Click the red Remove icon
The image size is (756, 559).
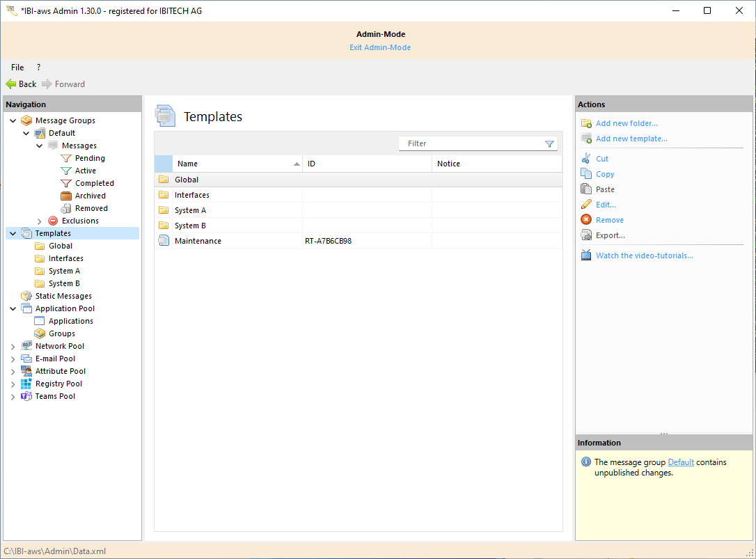pos(586,220)
